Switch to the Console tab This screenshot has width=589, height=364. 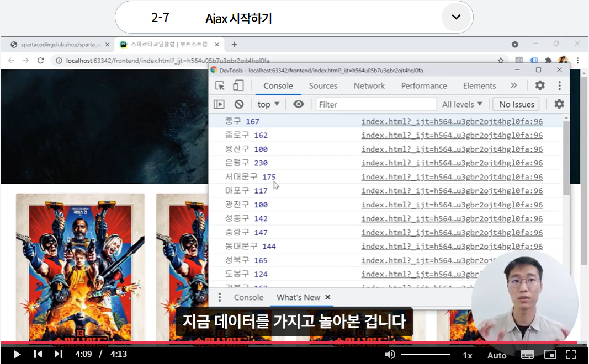click(x=278, y=86)
